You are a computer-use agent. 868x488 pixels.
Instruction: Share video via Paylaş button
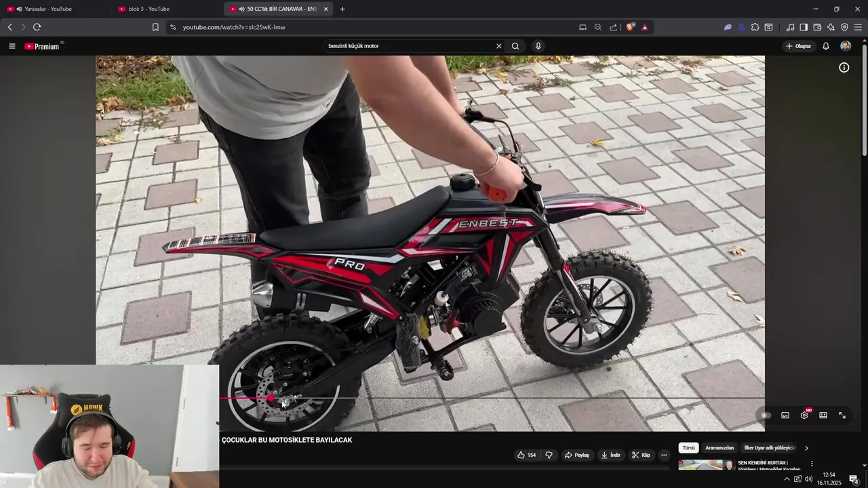pos(577,455)
